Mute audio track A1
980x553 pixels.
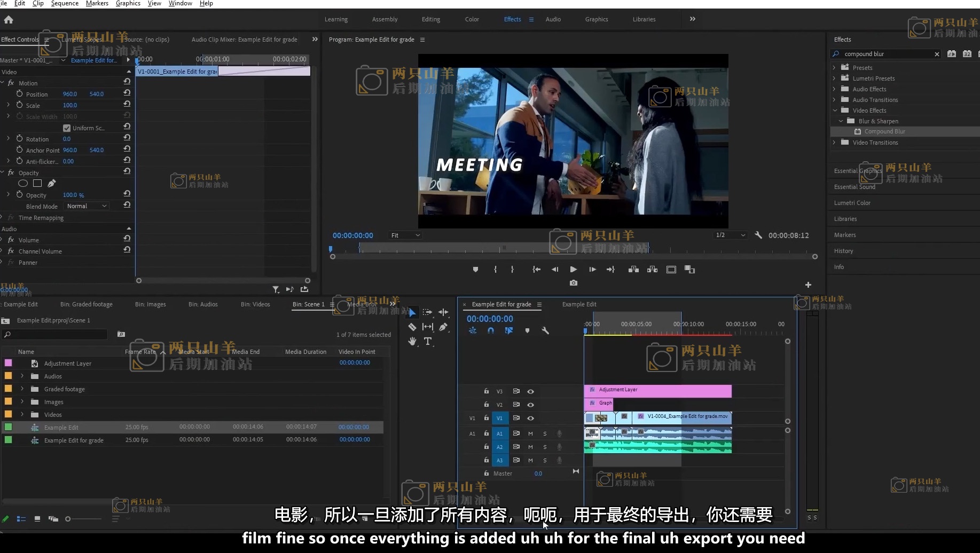pos(530,433)
